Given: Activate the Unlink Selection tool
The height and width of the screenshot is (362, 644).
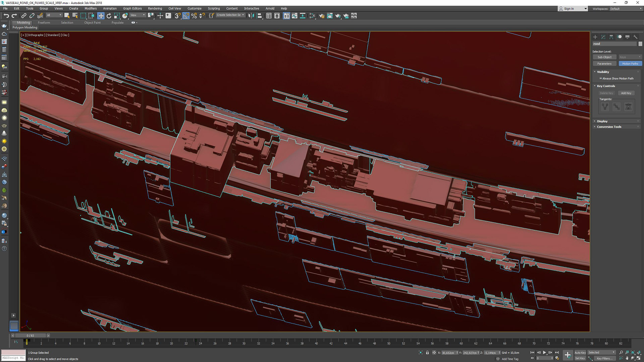Looking at the screenshot, I should pos(32,15).
